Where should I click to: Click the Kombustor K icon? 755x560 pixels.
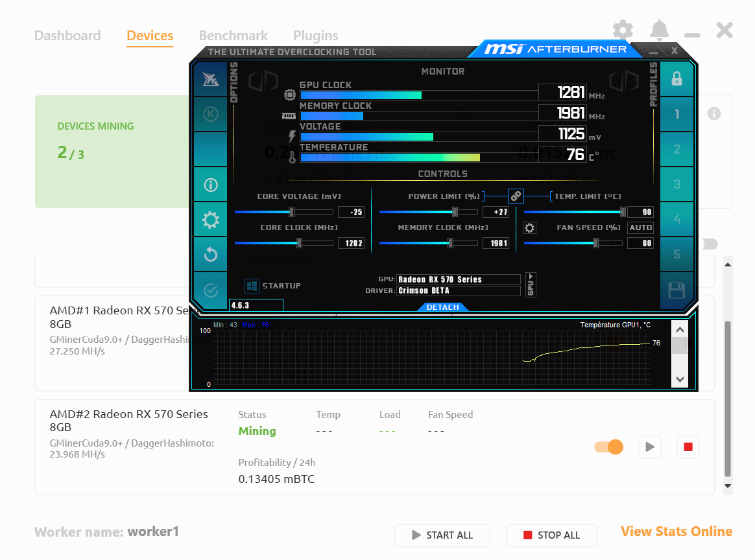pyautogui.click(x=210, y=114)
